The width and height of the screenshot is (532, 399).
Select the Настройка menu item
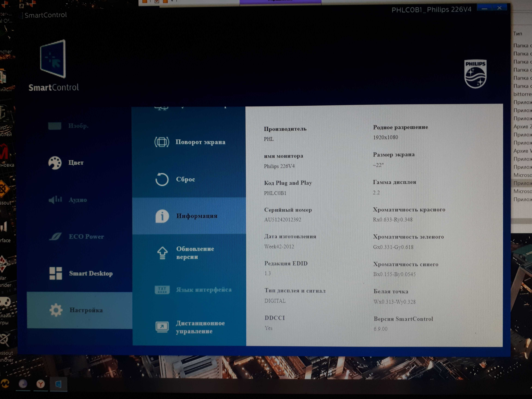(x=80, y=310)
